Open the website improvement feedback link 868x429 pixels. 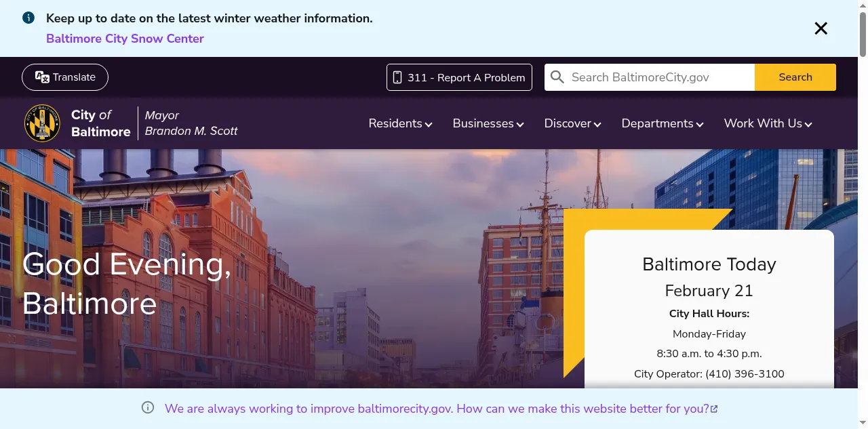click(x=437, y=409)
